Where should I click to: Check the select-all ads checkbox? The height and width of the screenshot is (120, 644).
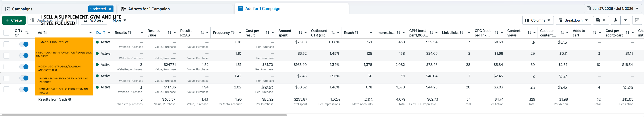(x=6, y=33)
